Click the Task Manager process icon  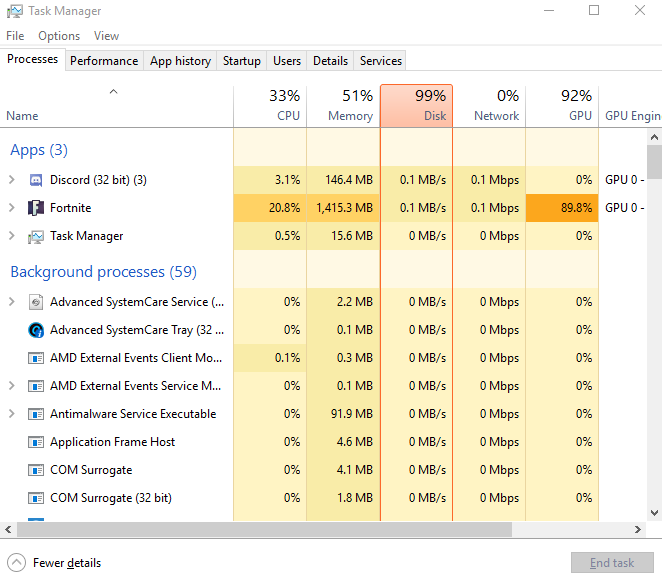click(x=36, y=236)
